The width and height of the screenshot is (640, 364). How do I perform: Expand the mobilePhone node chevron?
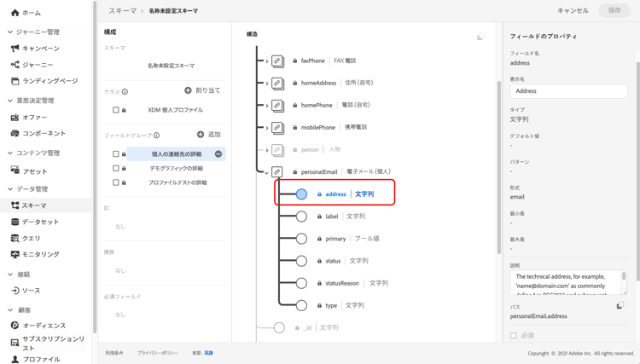[266, 128]
